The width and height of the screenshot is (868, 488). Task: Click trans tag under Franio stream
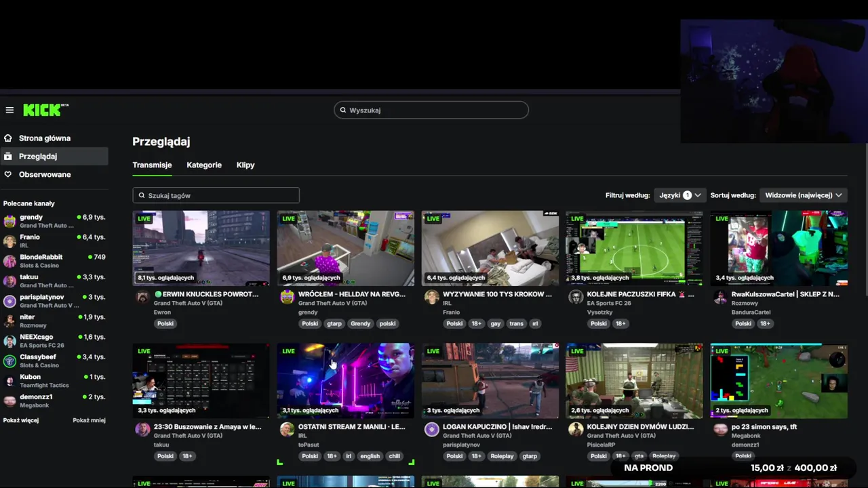coord(517,323)
